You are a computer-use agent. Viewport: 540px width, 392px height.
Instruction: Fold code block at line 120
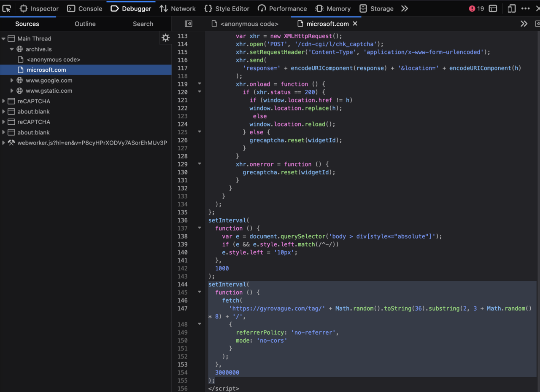click(x=200, y=92)
